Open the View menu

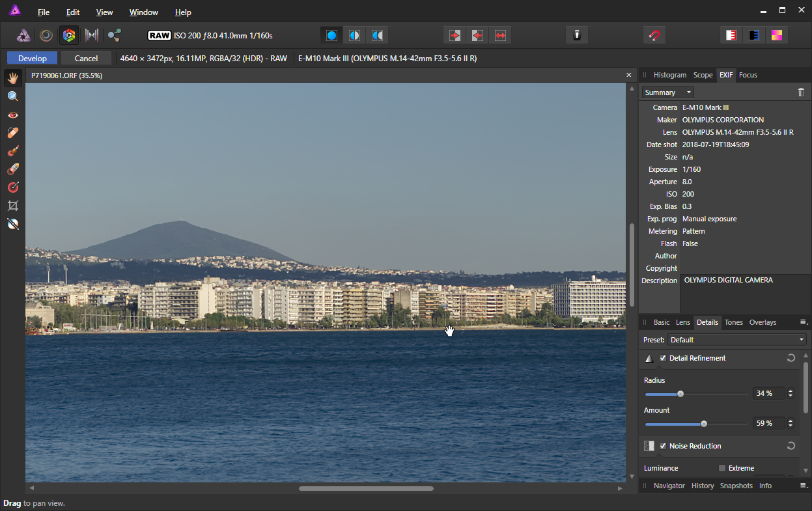[104, 12]
